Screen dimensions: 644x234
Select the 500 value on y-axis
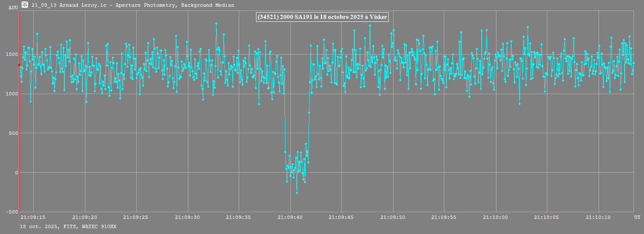13,133
